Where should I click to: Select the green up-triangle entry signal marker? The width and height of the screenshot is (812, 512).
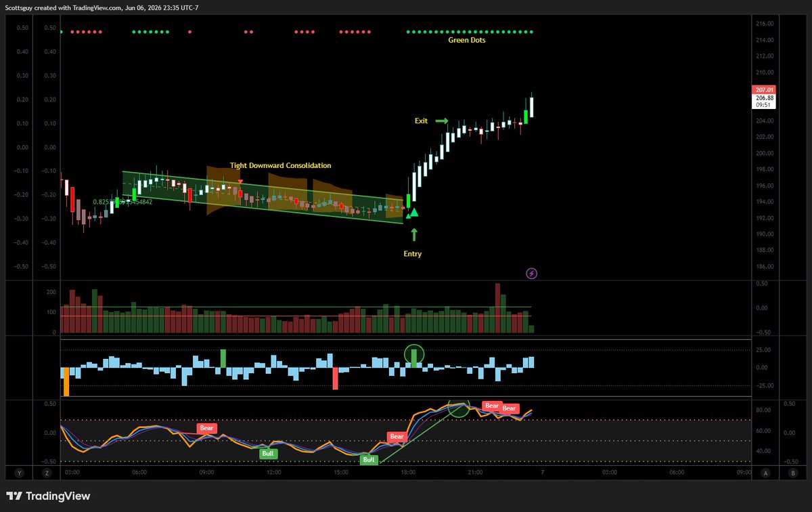tap(414, 213)
